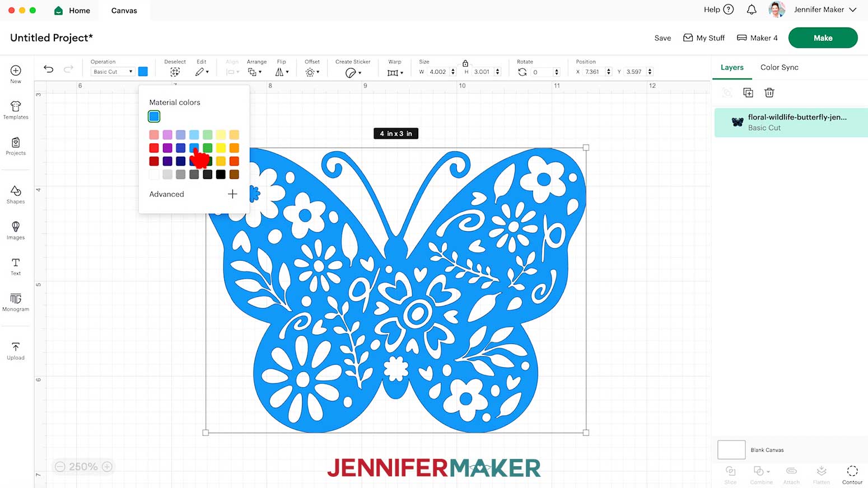Viewport: 868px width, 488px height.
Task: Click the Height size input field
Action: click(x=482, y=72)
